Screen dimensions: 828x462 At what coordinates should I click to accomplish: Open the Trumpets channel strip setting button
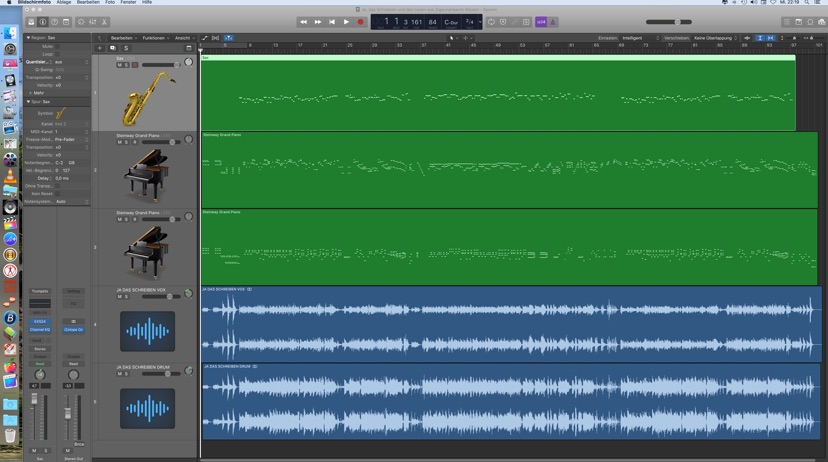[x=40, y=291]
